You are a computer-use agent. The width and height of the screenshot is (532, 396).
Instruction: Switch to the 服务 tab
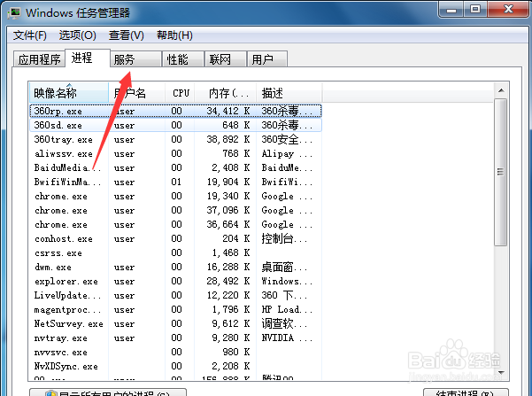click(x=135, y=59)
